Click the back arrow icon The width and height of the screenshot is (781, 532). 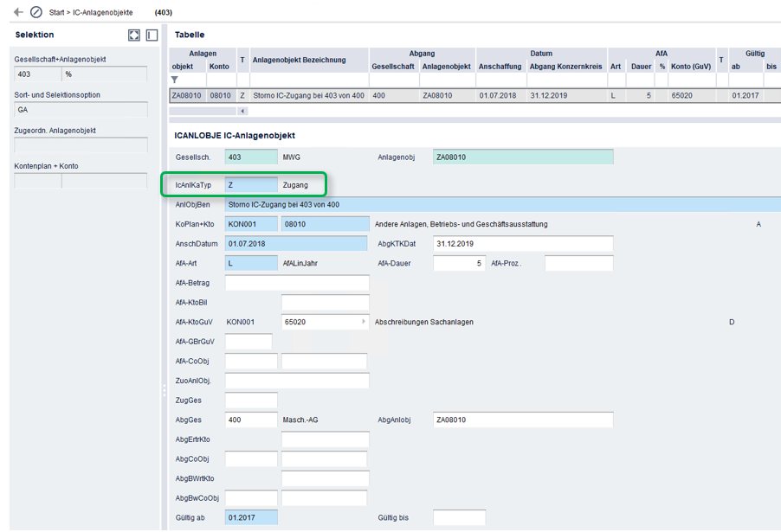click(x=18, y=12)
